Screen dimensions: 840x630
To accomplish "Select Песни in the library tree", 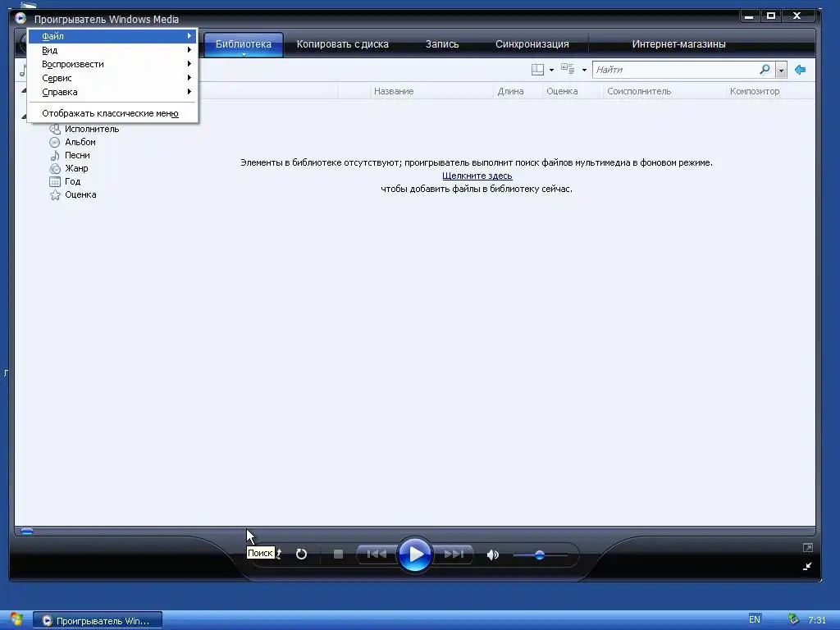I will point(78,155).
